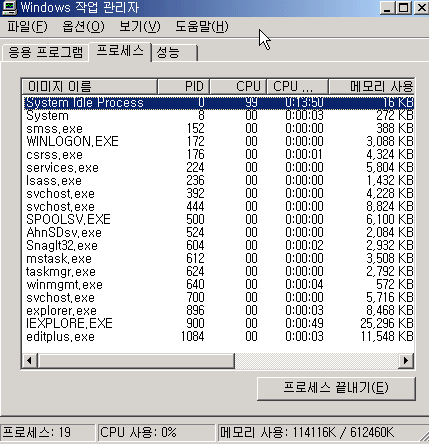Select the SPOOLSV.EXE process
429x444 pixels.
[x=218, y=220]
